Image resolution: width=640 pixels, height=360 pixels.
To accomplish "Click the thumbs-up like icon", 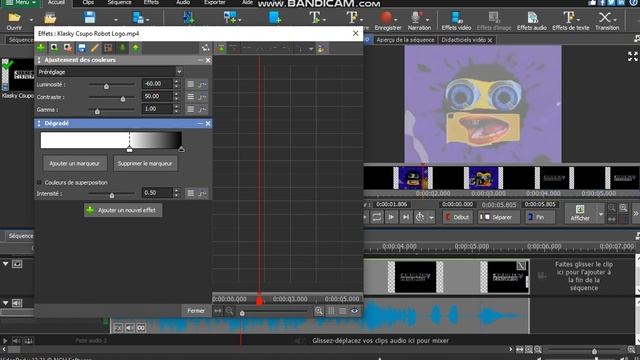I will tap(592, 2).
